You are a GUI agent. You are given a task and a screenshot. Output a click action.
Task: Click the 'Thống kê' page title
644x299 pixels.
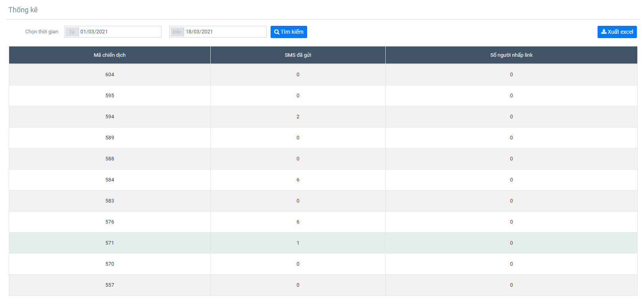click(23, 10)
